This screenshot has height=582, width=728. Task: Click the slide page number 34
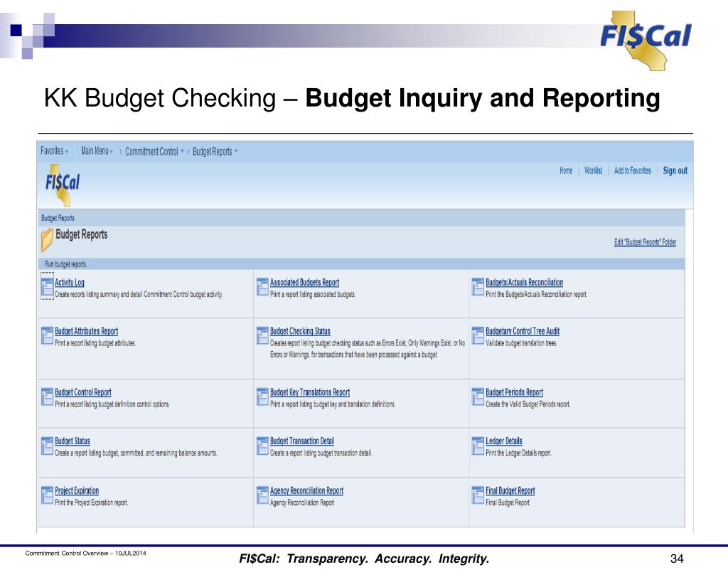(677, 559)
